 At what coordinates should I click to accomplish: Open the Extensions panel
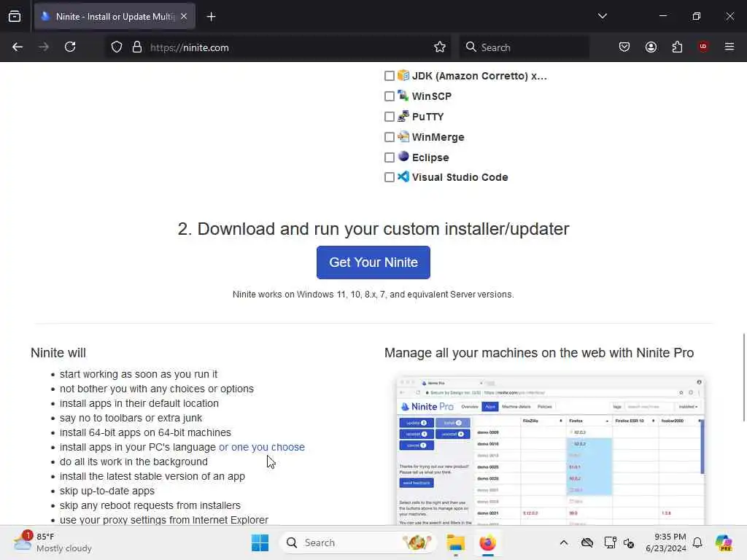tap(677, 47)
